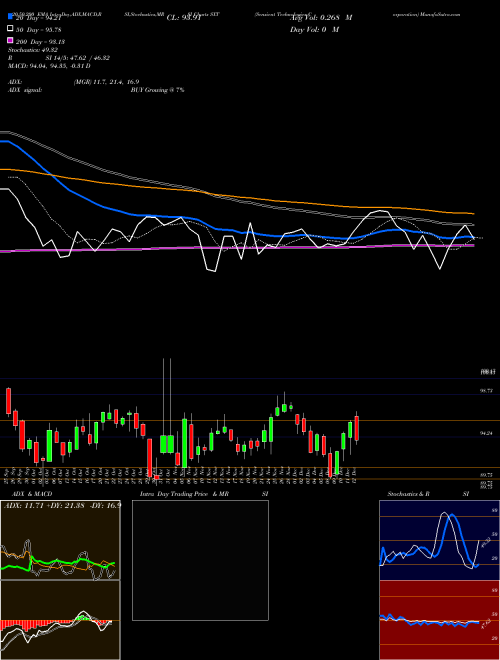Select the '20 Day = 94.21' label
This screenshot has height=660, width=500.
[39, 18]
